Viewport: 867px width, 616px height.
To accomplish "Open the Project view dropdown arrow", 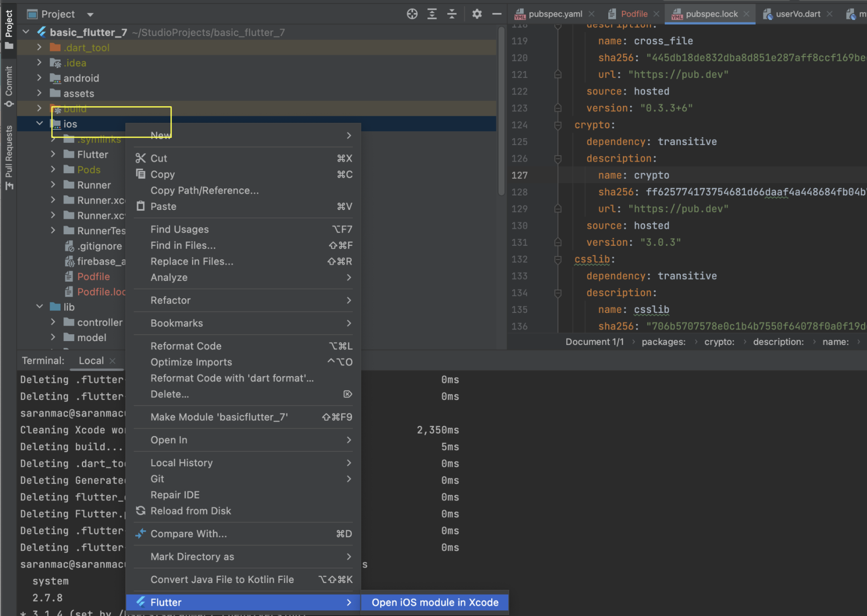I will point(90,15).
